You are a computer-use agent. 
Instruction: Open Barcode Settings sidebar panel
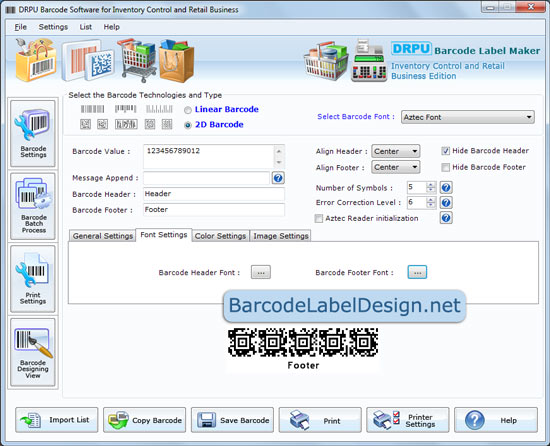point(33,133)
